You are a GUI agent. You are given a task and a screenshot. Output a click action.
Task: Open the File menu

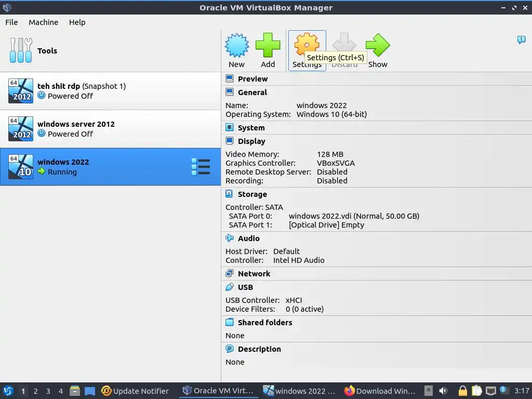point(11,22)
